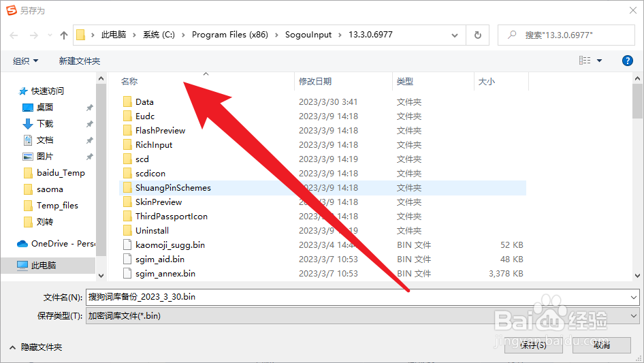Click the 2023/3/30 3:41 date cell
644x363 pixels.
[x=327, y=101]
